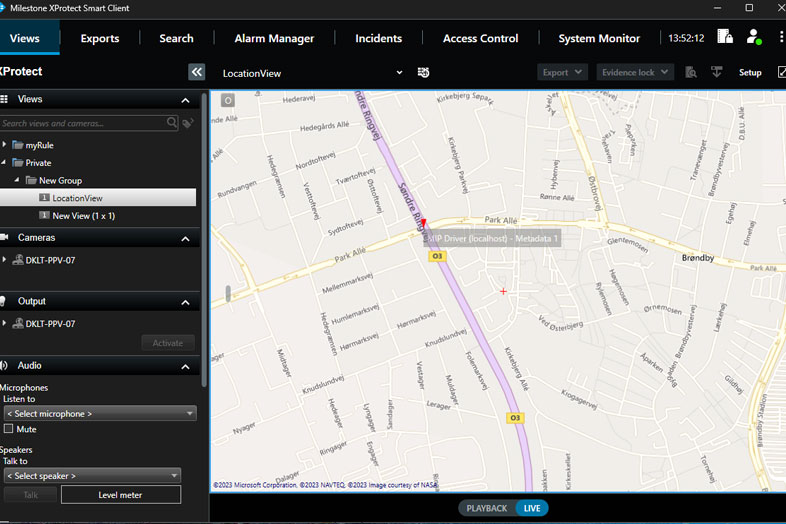786x524 pixels.
Task: Collapse the side panel with double-arrow icon
Action: pos(196,72)
